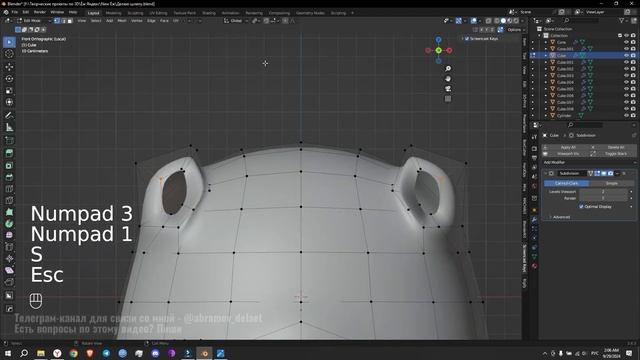This screenshot has width=640, height=360.
Task: Select the Rip Region tool
Action: (x=9, y=282)
